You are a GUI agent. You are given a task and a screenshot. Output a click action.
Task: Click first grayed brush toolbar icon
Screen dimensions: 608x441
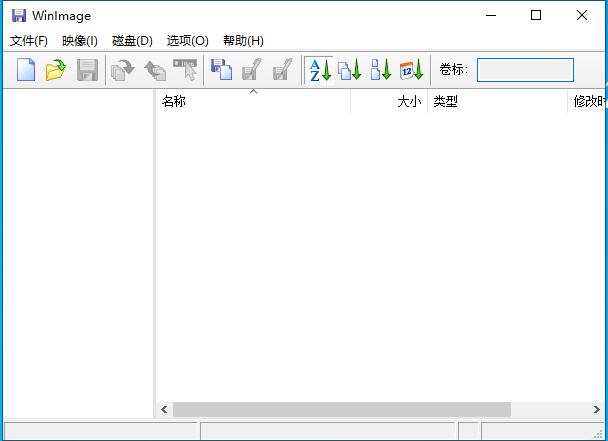tap(252, 70)
